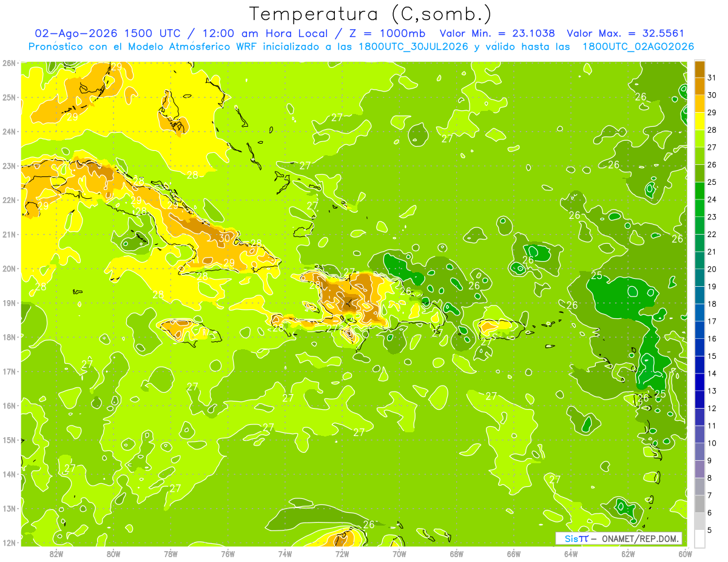728x562 pixels.
Task: Click the 62W longitude axis label
Action: (628, 554)
